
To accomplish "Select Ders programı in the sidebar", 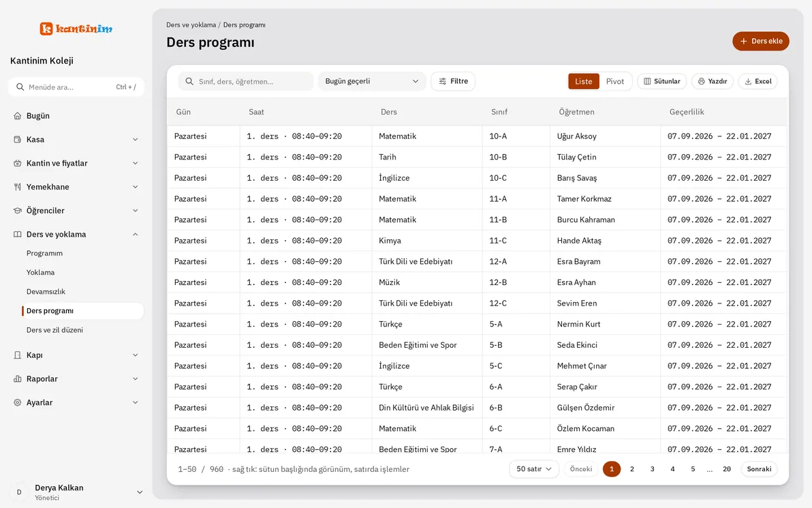I will pyautogui.click(x=83, y=311).
